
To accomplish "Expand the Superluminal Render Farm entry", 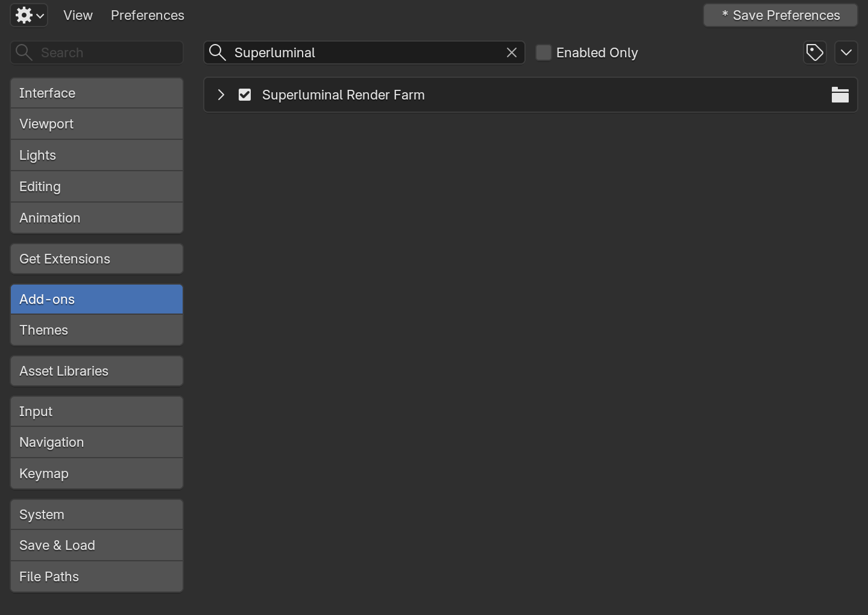I will coord(221,95).
